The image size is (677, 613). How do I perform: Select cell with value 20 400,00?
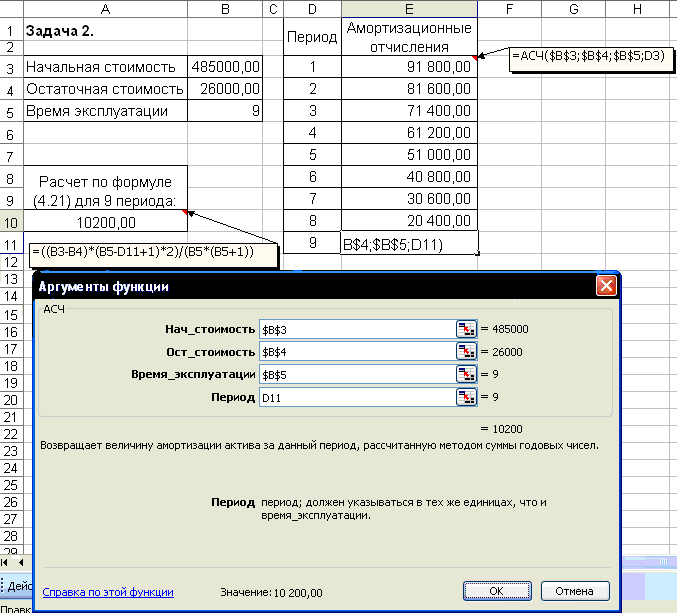pyautogui.click(x=409, y=221)
